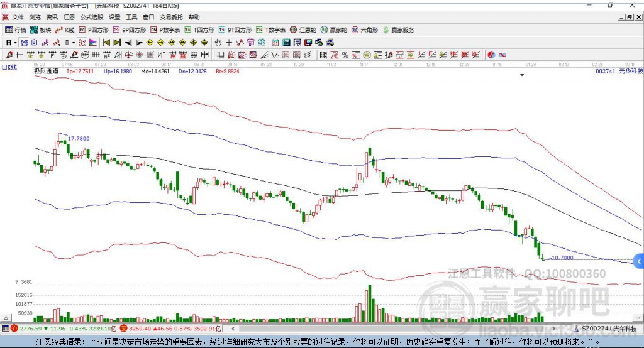The width and height of the screenshot is (644, 348).
Task: Open the 江恩 menu
Action: tap(69, 17)
